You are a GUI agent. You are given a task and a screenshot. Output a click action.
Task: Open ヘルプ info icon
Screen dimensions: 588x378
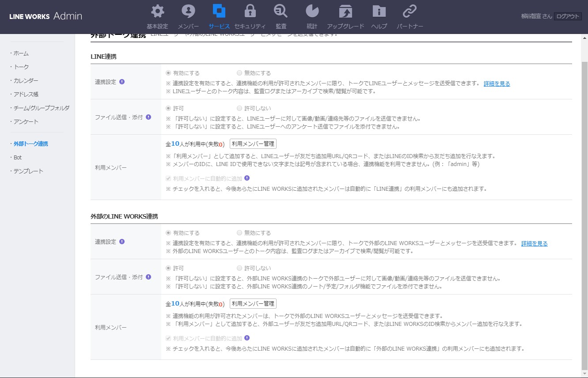(379, 11)
